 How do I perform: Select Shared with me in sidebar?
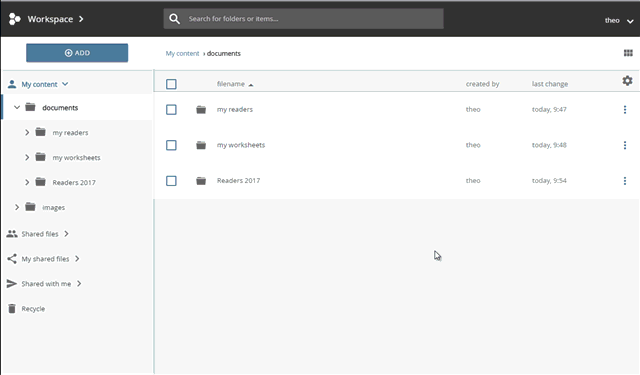point(46,284)
